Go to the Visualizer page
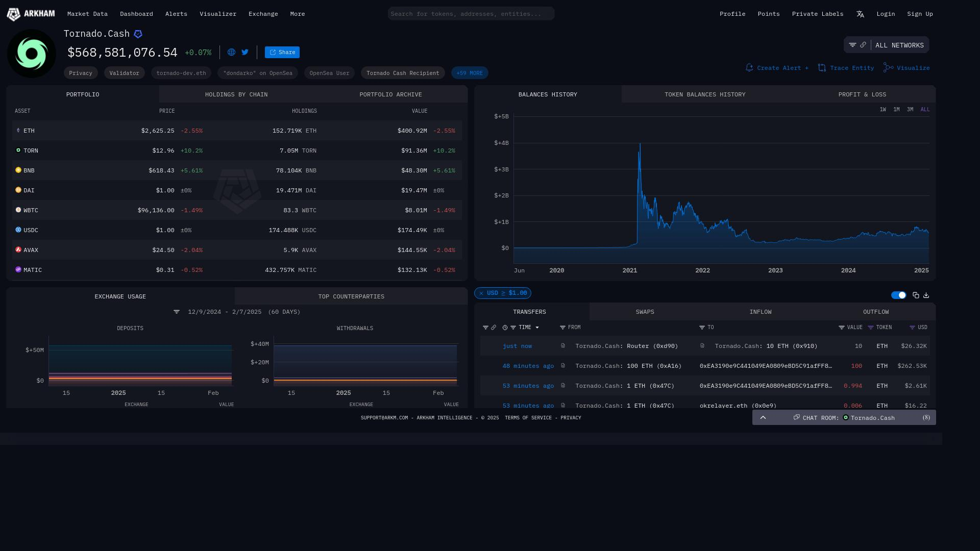 tap(218, 14)
